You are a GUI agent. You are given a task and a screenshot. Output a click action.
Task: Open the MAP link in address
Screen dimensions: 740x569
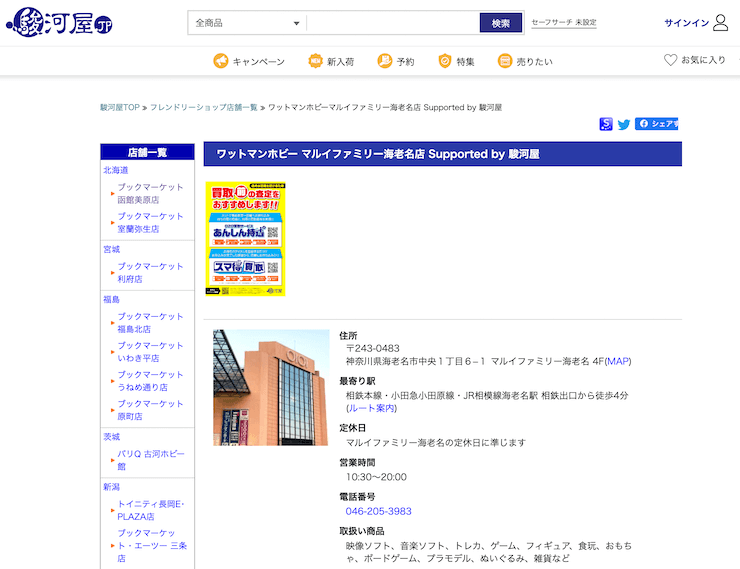tap(618, 361)
